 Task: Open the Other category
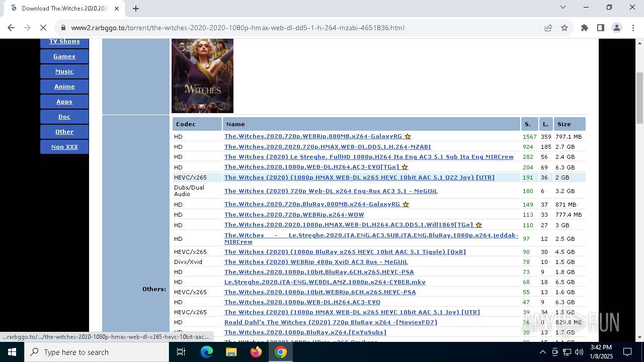64,132
